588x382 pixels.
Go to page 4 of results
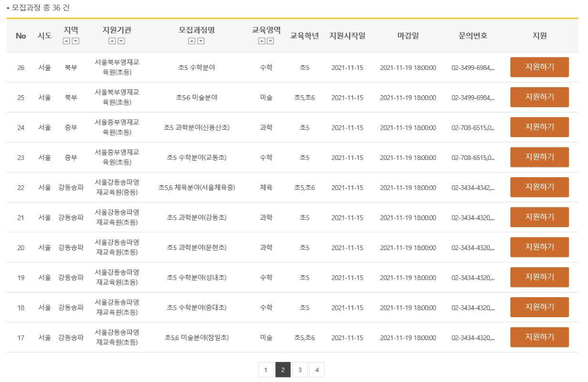[x=317, y=369]
